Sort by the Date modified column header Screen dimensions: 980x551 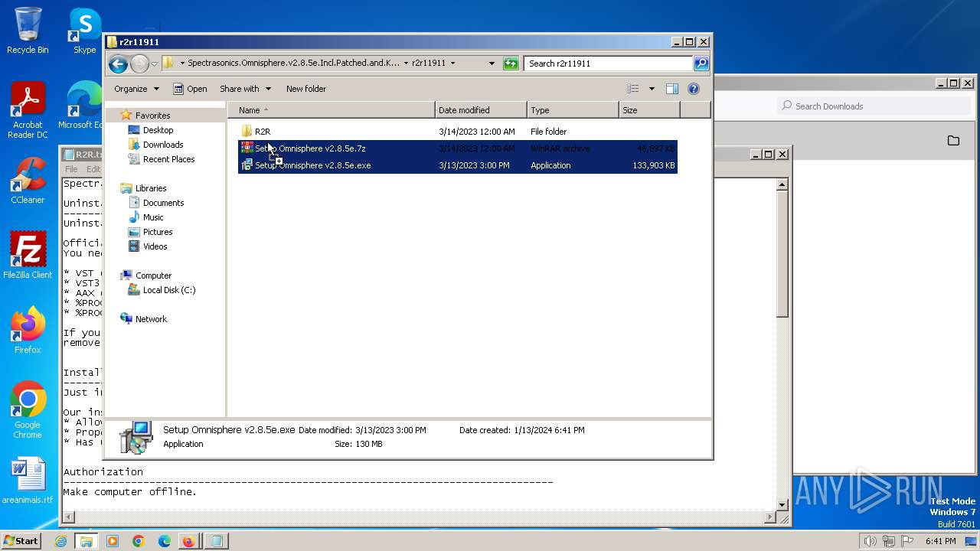pyautogui.click(x=481, y=110)
